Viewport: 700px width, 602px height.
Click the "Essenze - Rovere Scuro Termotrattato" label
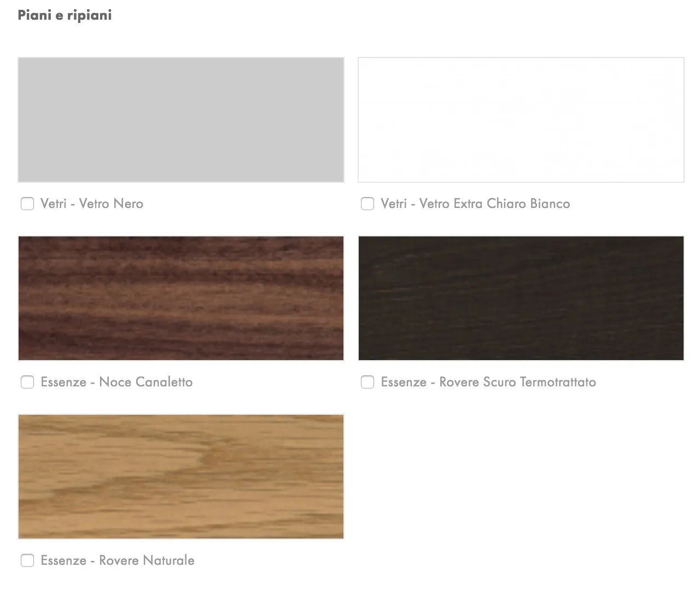pyautogui.click(x=488, y=382)
